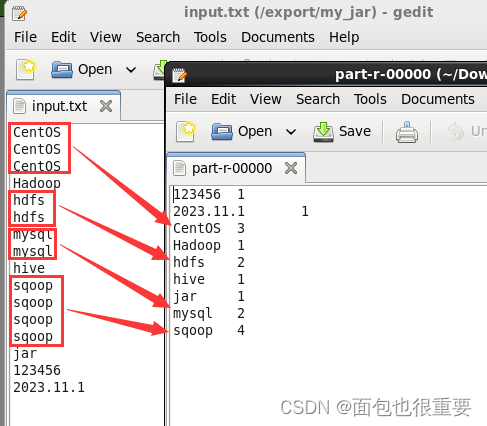This screenshot has width=487, height=426.
Task: Select the part-r-00000 document tab
Action: (x=236, y=168)
